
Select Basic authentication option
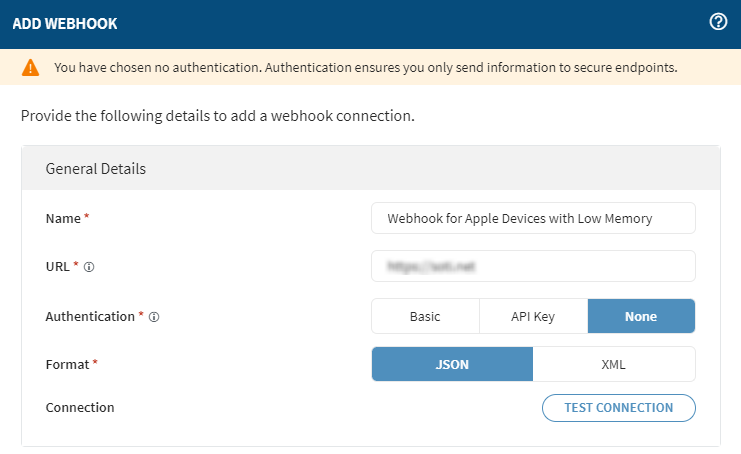[425, 316]
